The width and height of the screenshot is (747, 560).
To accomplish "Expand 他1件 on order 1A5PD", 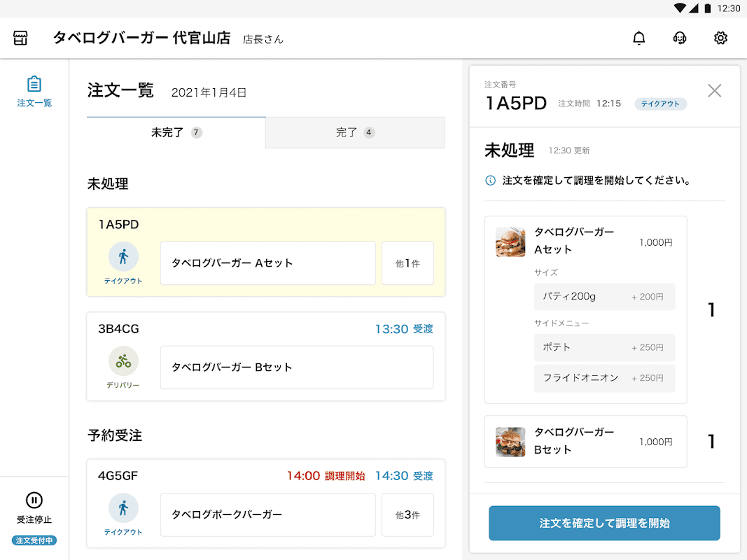I will pyautogui.click(x=407, y=263).
